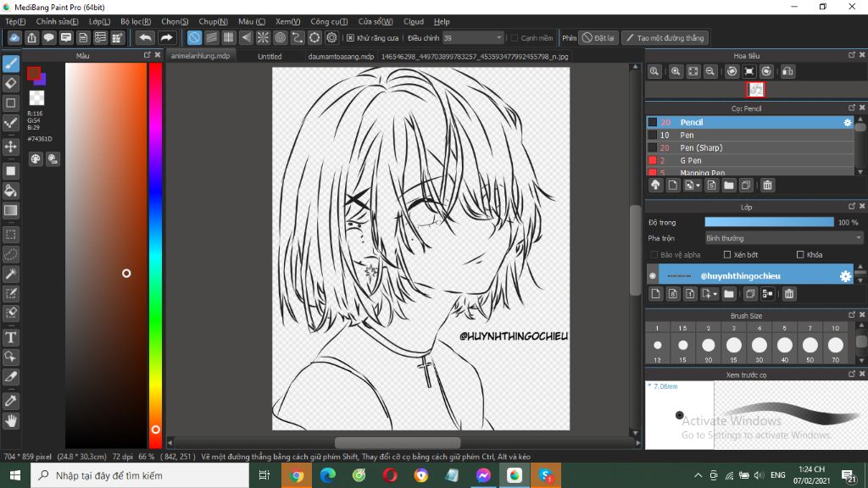Viewport: 868px width, 488px height.
Task: Click Đặt lại reset button
Action: click(598, 37)
